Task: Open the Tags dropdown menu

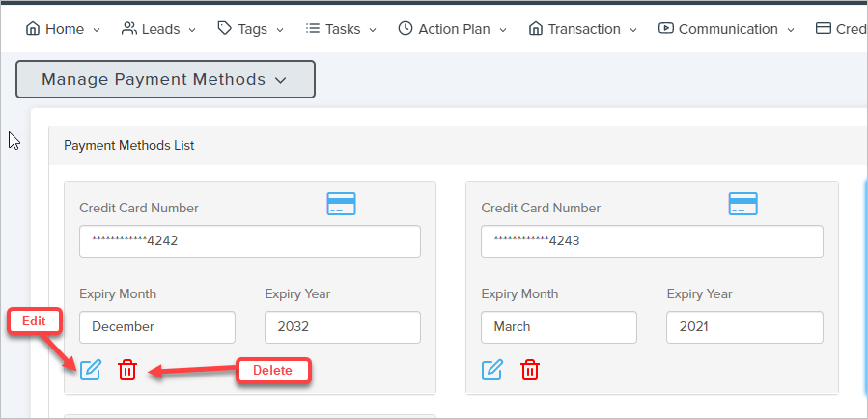Action: pyautogui.click(x=251, y=29)
